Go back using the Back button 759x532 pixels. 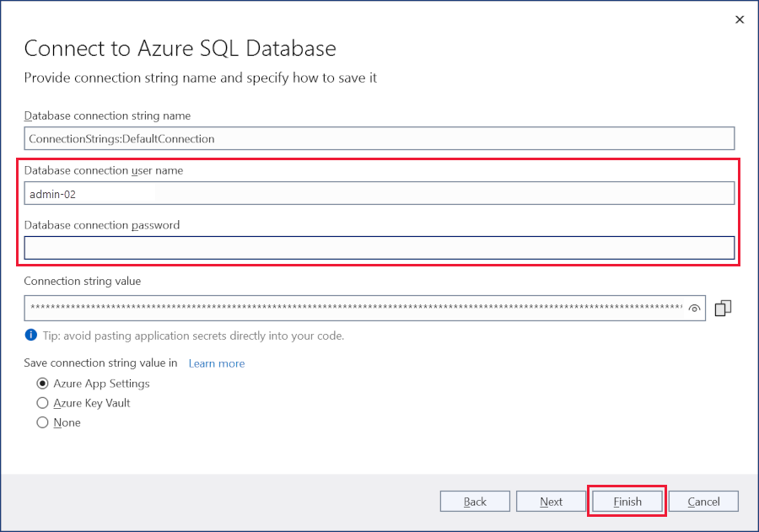(x=475, y=501)
